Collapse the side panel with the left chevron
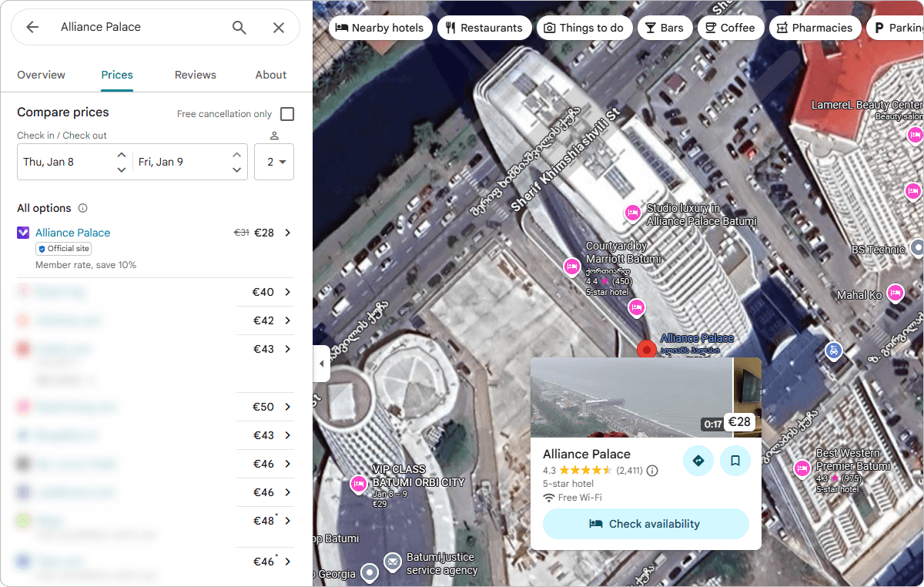The width and height of the screenshot is (924, 587). tap(321, 364)
